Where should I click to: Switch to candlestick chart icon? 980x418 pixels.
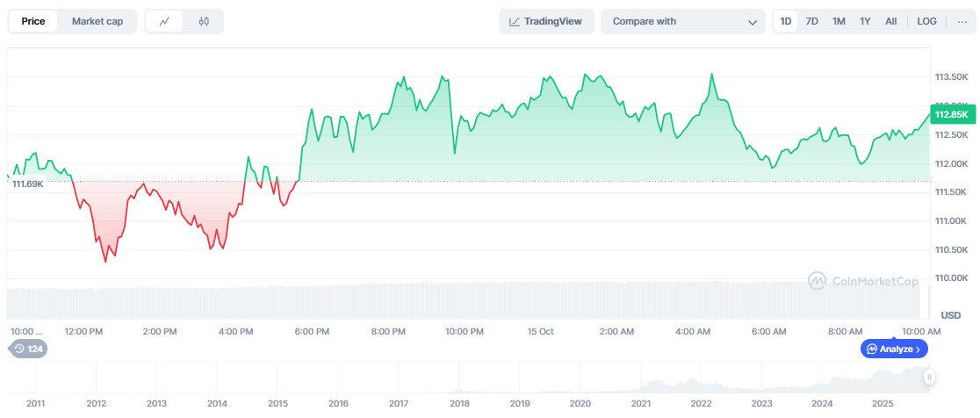pos(204,21)
